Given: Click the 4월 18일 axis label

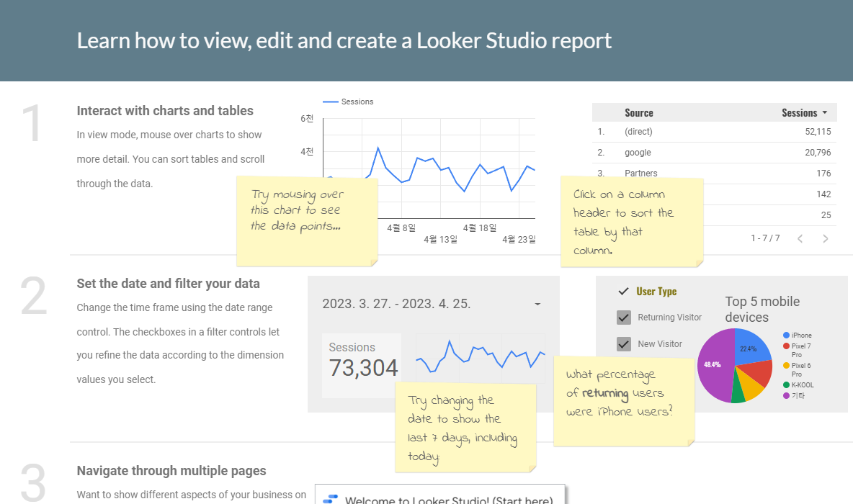Looking at the screenshot, I should tap(480, 228).
